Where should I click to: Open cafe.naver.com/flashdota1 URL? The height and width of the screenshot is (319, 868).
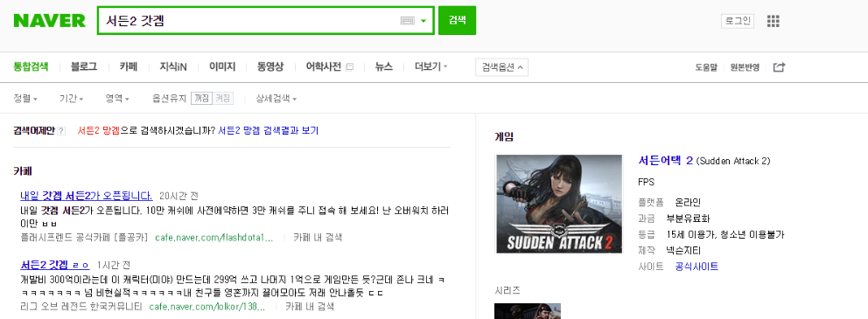[x=214, y=238]
